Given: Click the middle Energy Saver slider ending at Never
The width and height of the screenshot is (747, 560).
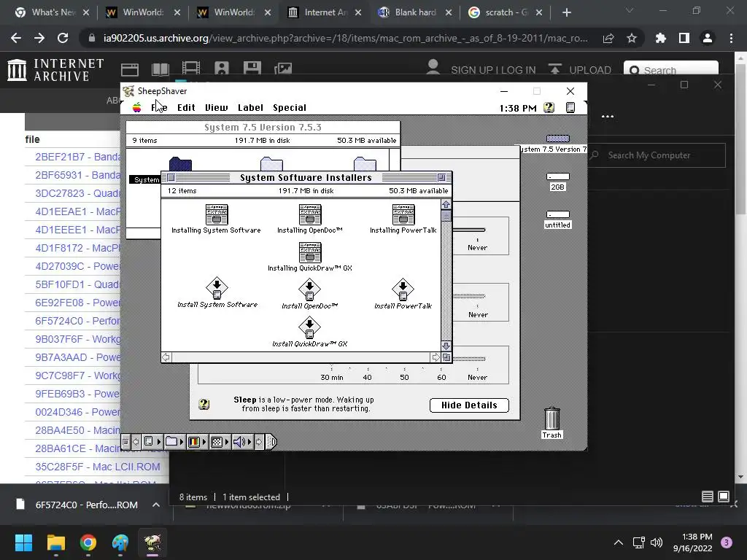Looking at the screenshot, I should [469, 296].
